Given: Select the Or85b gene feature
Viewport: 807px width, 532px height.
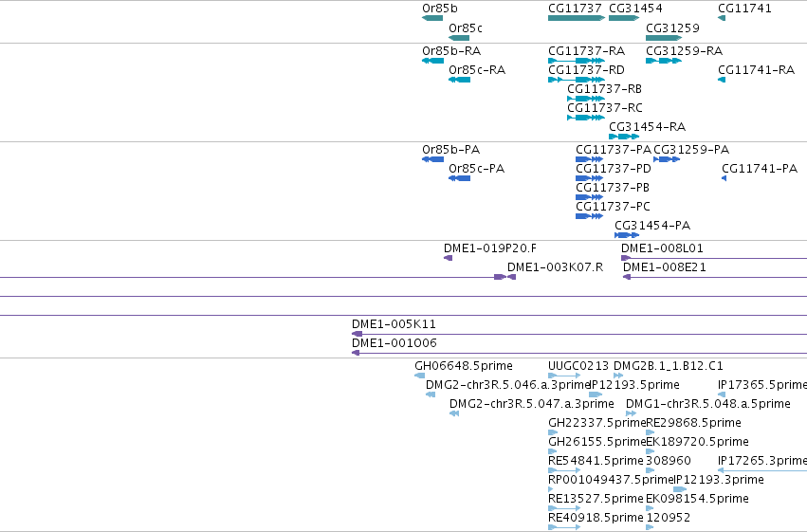Looking at the screenshot, I should pyautogui.click(x=432, y=18).
